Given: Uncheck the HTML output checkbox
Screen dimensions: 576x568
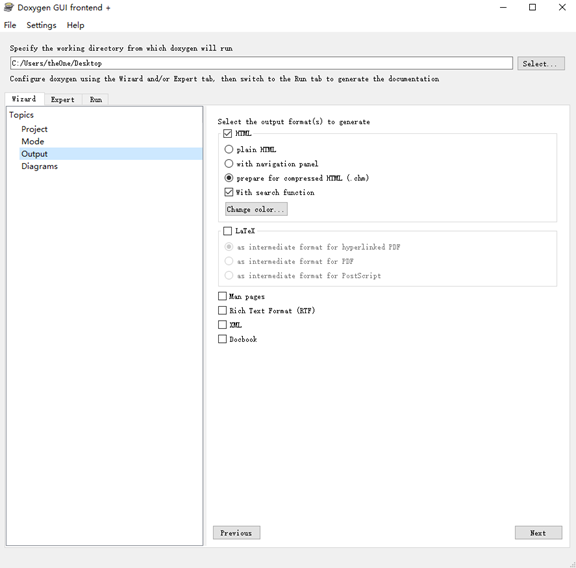Looking at the screenshot, I should click(x=227, y=133).
